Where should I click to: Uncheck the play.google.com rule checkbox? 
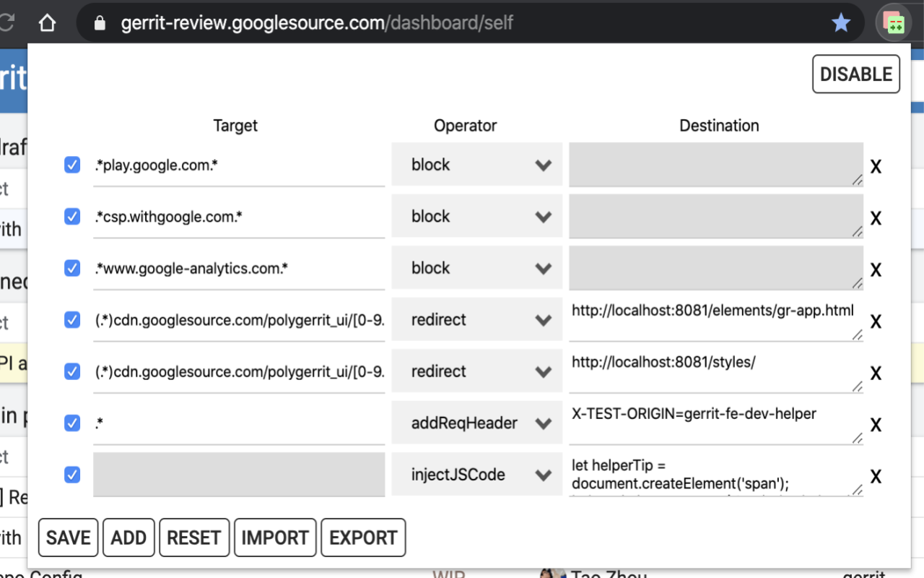[72, 165]
